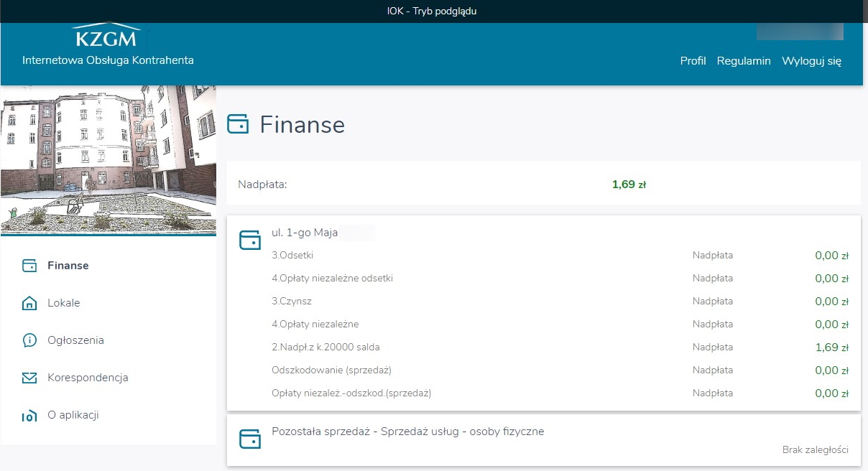This screenshot has height=471, width=868.
Task: Click the wallet icon of Pozostała sprzedaż card
Action: tap(249, 439)
